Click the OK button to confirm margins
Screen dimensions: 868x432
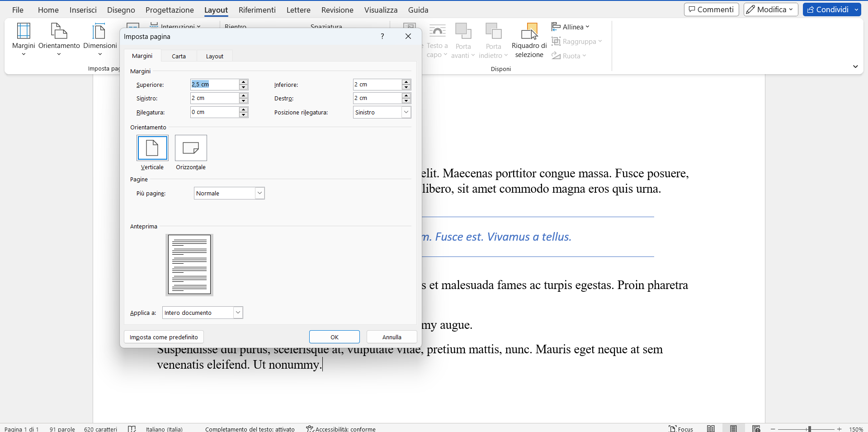(334, 337)
